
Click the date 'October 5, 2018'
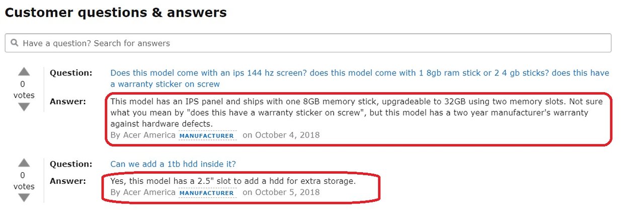[x=287, y=192]
